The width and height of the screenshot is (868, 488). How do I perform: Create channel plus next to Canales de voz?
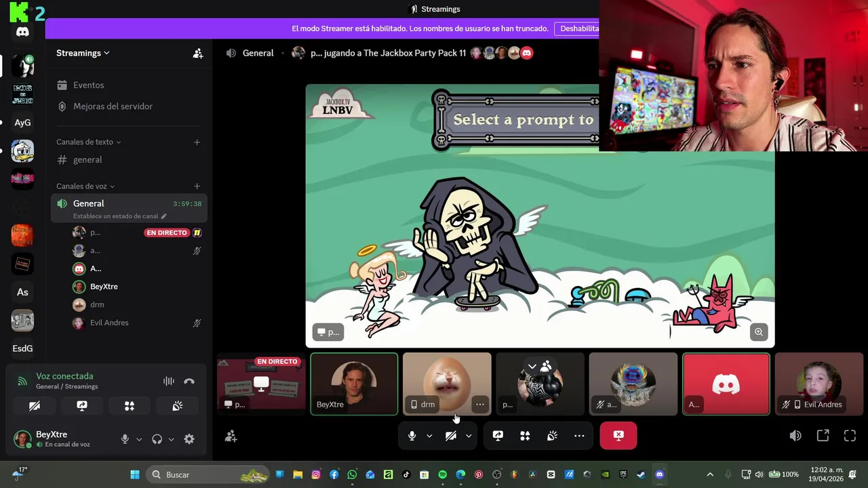point(197,186)
